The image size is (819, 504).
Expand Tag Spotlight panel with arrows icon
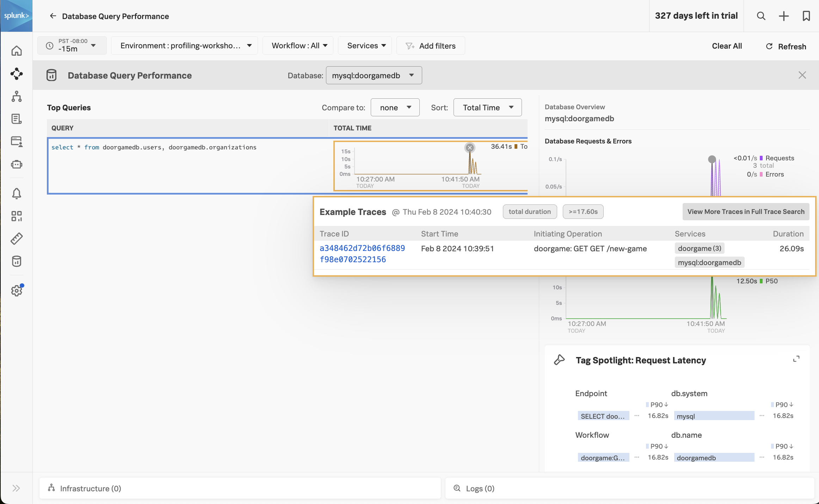coord(796,359)
